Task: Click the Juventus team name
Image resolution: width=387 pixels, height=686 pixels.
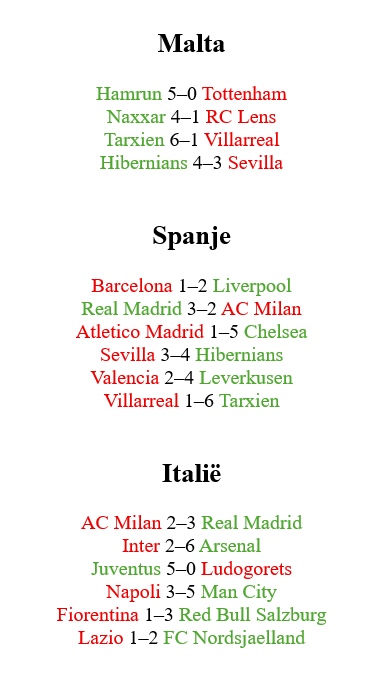Action: click(126, 569)
